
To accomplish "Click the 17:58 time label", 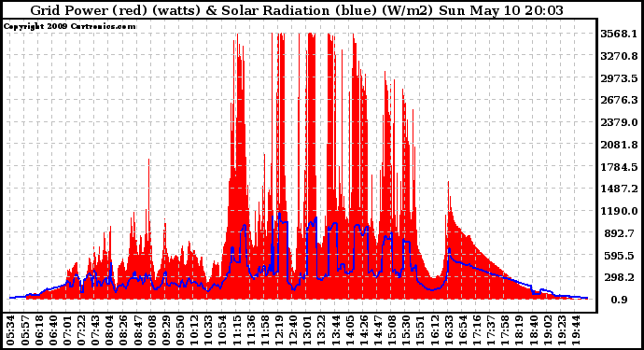I will (503, 329).
